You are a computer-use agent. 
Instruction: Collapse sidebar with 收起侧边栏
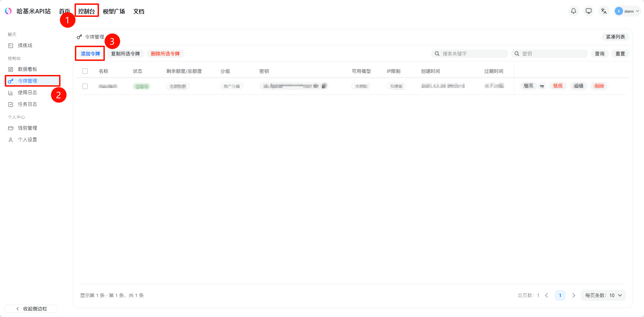pos(31,309)
